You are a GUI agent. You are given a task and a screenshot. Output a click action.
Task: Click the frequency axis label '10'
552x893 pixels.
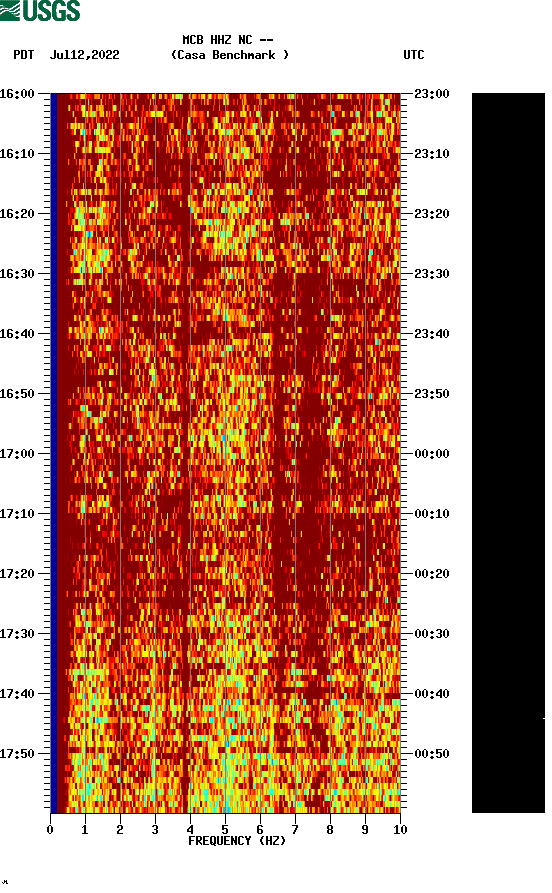pyautogui.click(x=400, y=830)
